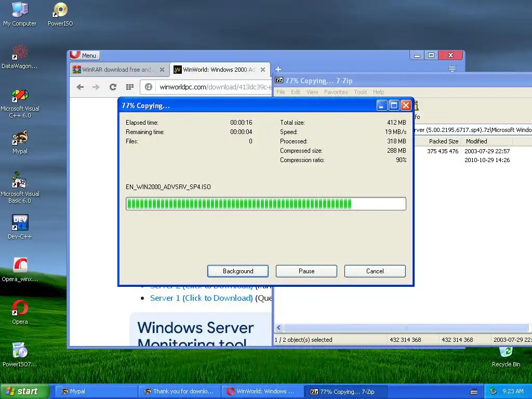This screenshot has width=532, height=399.
Task: Open DataWagon desktop shortcut
Action: (20, 57)
